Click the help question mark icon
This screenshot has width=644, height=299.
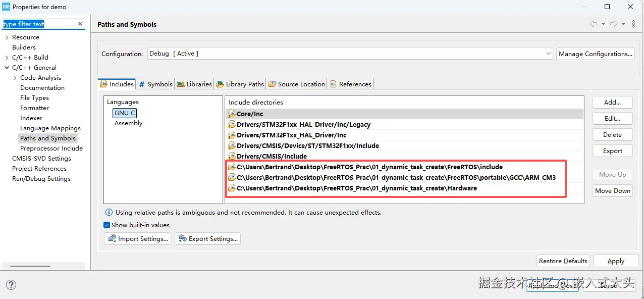pyautogui.click(x=11, y=285)
